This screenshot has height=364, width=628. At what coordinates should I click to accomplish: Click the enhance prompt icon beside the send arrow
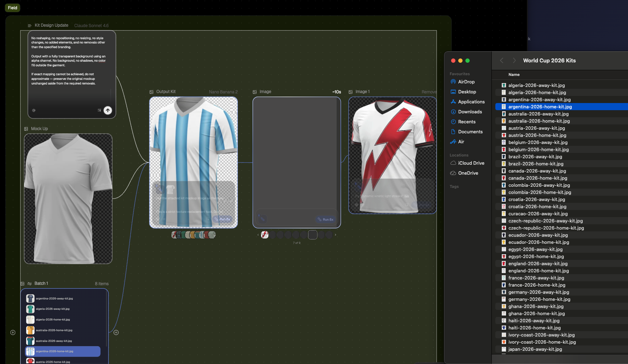99,111
